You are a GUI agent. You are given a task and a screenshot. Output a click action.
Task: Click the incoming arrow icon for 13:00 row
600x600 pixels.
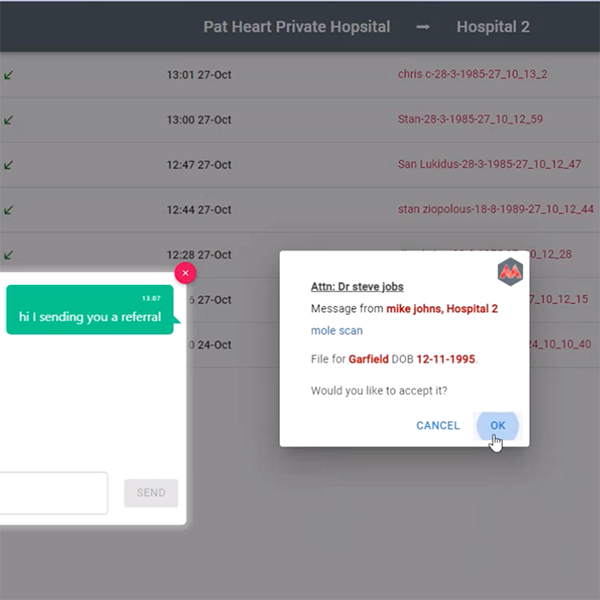(x=8, y=120)
